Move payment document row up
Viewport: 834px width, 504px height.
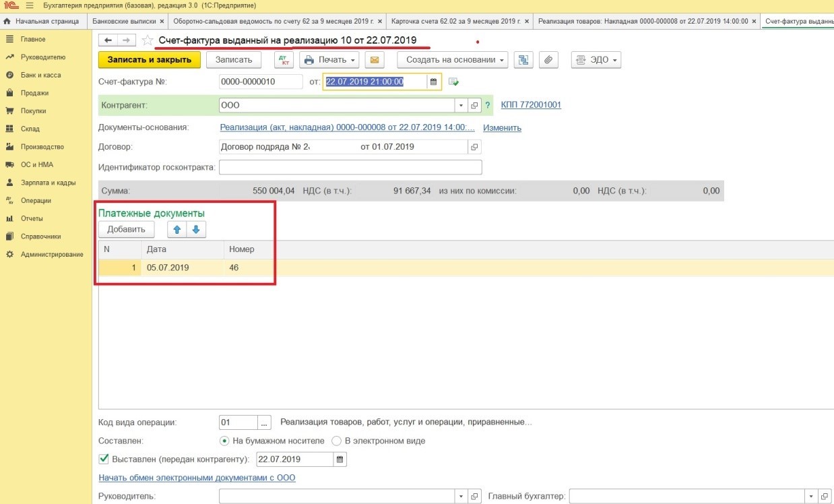(x=177, y=229)
